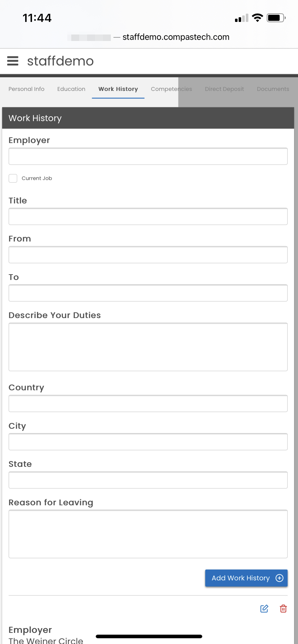Go to the Competencies tab
Image resolution: width=298 pixels, height=644 pixels.
171,89
